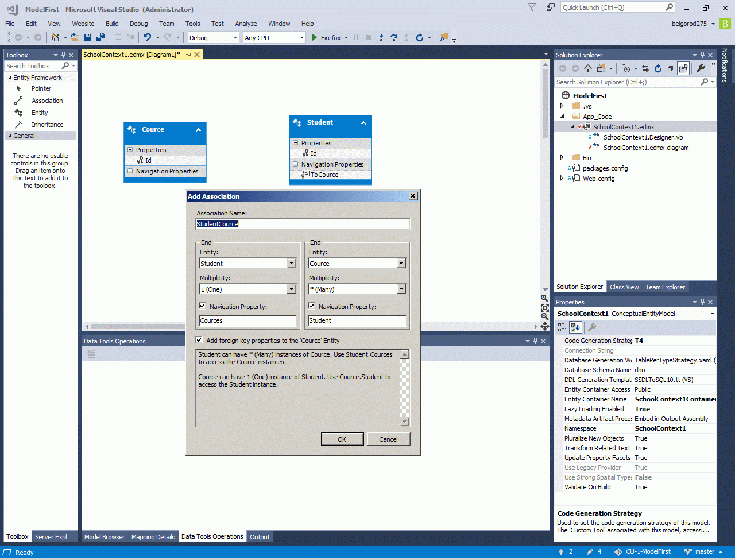Screen dimensions: 735x560
Task: Click the Association Name text field
Action: 303,224
